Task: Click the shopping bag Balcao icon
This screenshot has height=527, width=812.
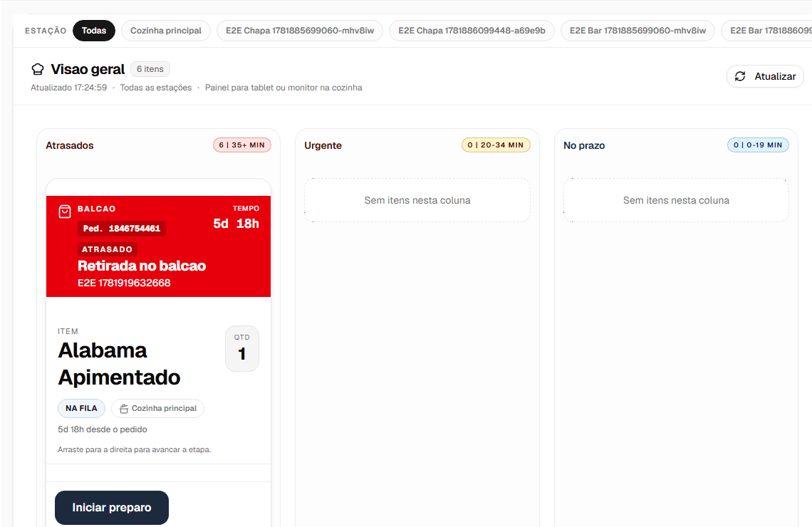Action: 65,212
